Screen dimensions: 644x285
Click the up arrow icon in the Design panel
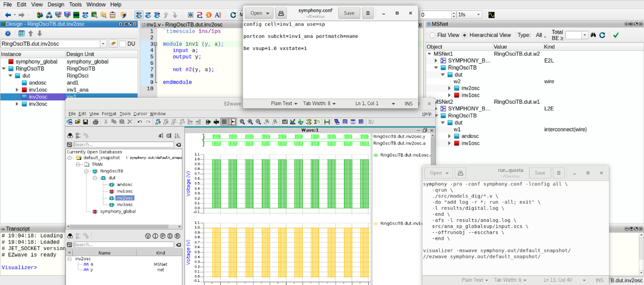point(31,33)
